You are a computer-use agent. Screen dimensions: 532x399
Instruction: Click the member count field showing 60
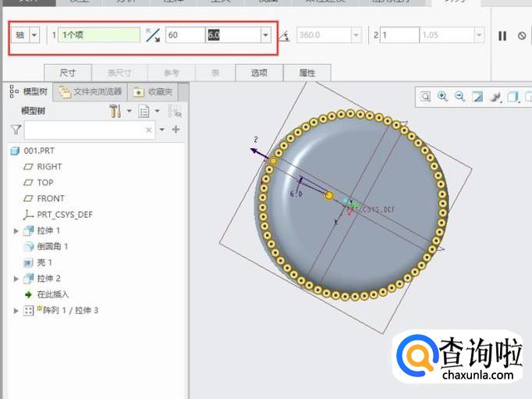pos(184,35)
